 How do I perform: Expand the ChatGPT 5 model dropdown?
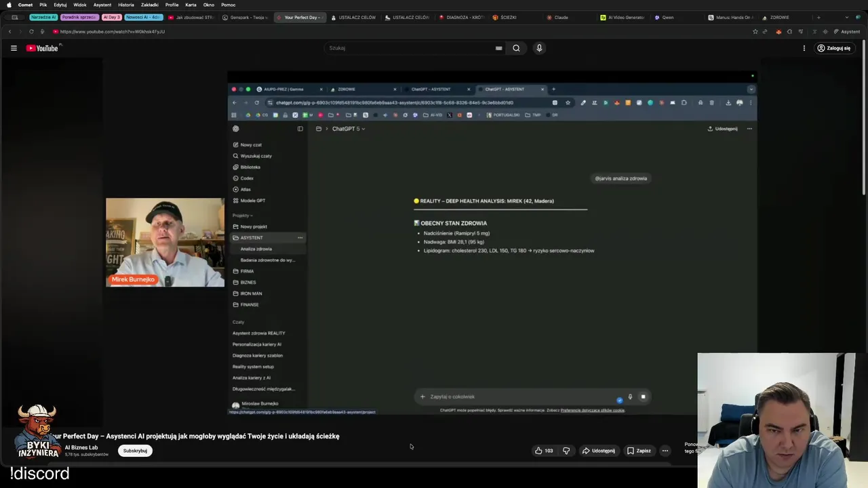tap(349, 129)
